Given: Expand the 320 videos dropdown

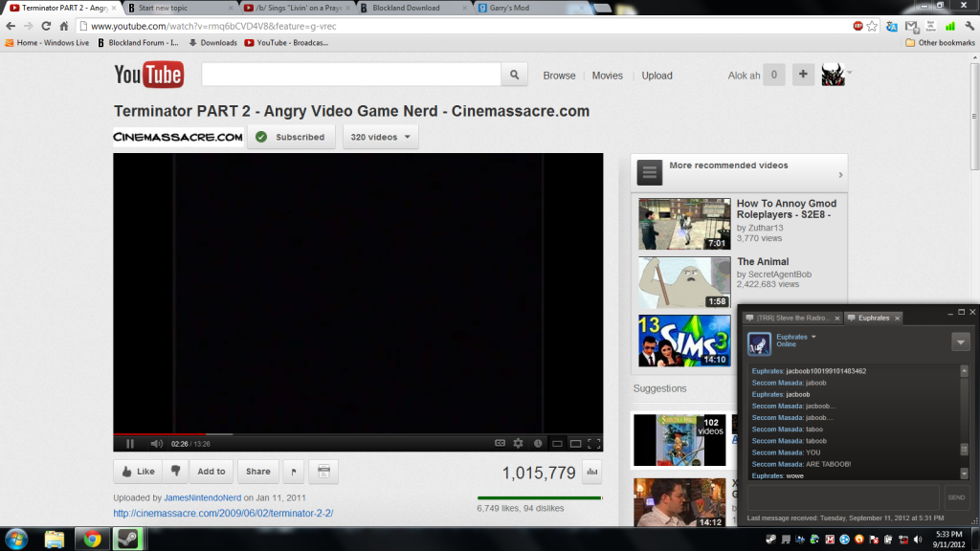Looking at the screenshot, I should (x=380, y=137).
